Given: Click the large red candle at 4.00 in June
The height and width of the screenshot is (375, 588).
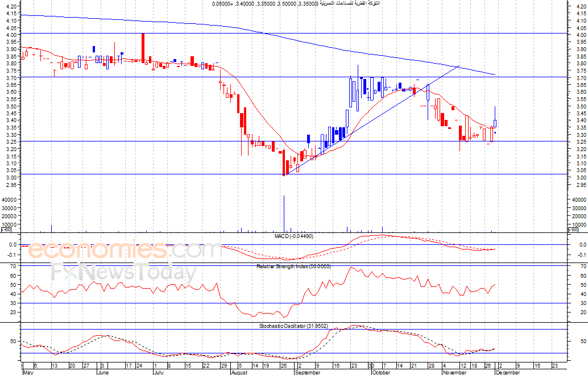Looking at the screenshot, I should pyautogui.click(x=143, y=47).
